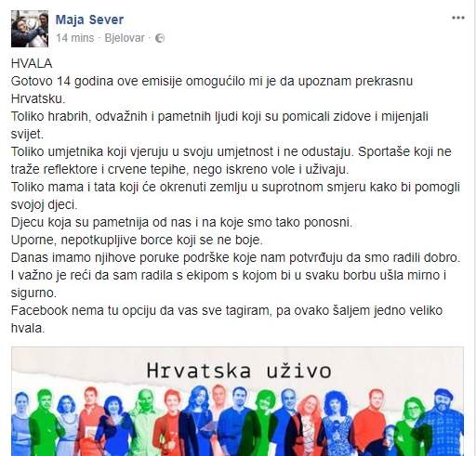476x456 pixels.
Task: Open the 14 mins timestamp link
Action: point(75,38)
